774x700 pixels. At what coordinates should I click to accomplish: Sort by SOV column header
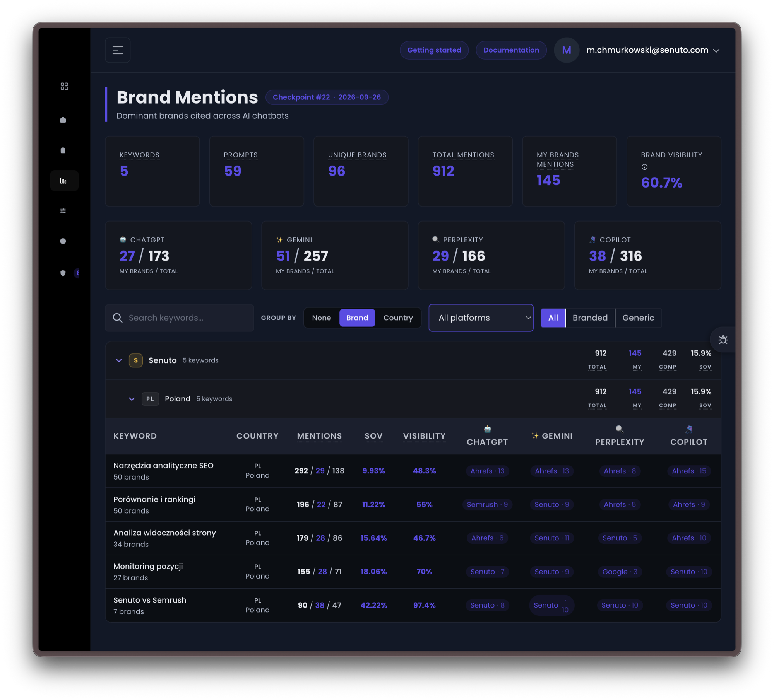tap(373, 436)
